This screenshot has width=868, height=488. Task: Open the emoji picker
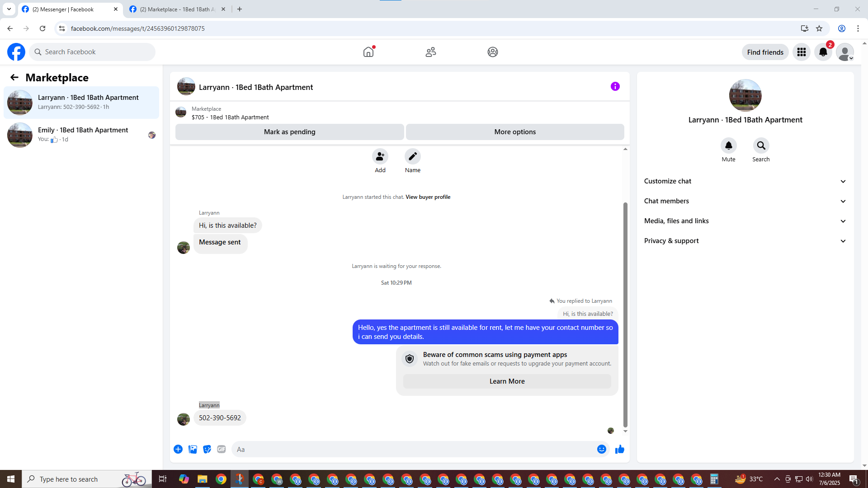pos(601,449)
